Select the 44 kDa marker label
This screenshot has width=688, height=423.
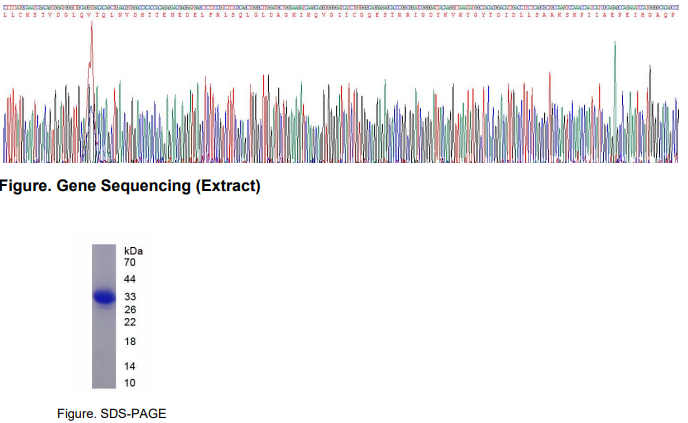click(130, 279)
